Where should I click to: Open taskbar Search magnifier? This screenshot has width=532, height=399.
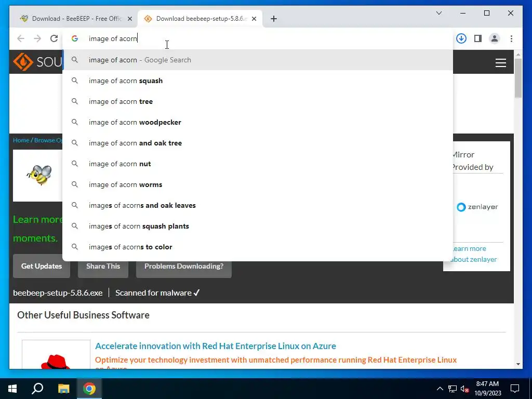37,389
